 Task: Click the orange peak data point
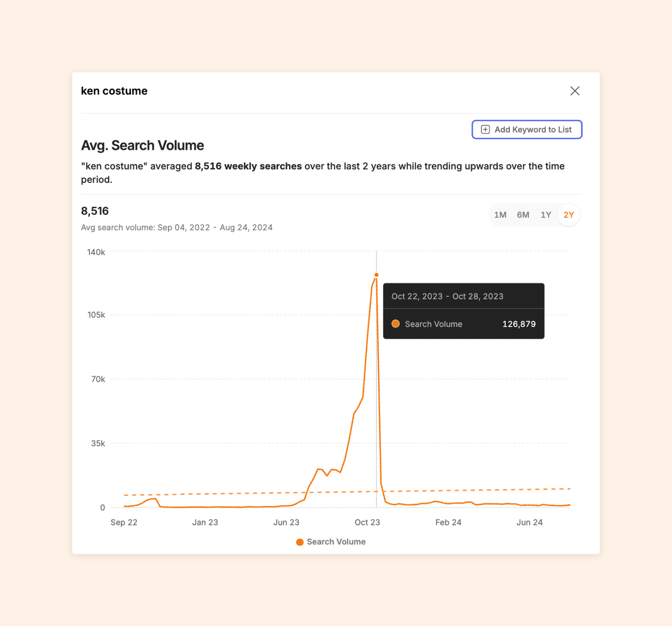click(376, 275)
